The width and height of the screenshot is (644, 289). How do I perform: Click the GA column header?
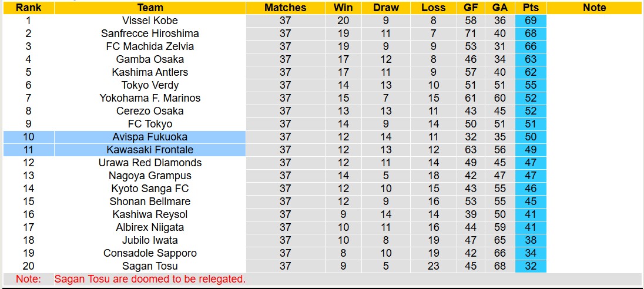pos(500,8)
